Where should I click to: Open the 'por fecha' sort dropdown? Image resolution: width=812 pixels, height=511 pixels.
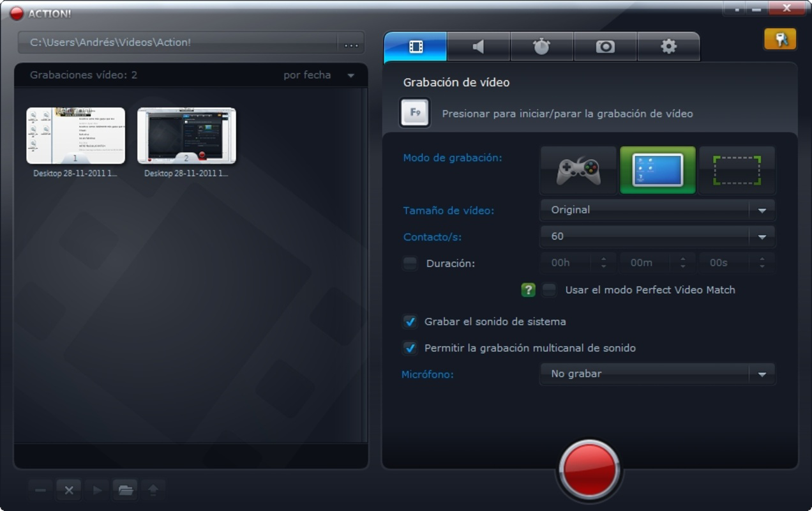319,75
